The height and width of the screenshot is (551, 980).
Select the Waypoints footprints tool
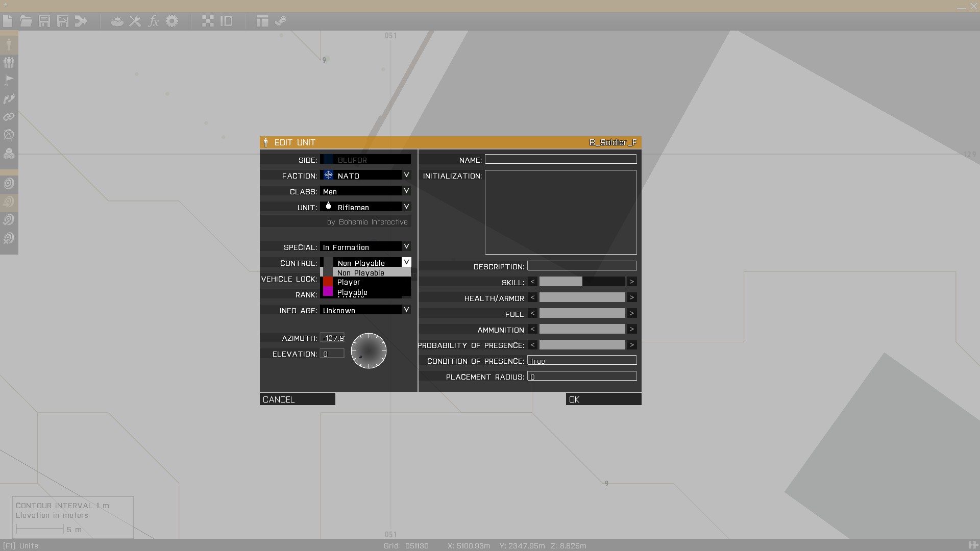[9, 98]
